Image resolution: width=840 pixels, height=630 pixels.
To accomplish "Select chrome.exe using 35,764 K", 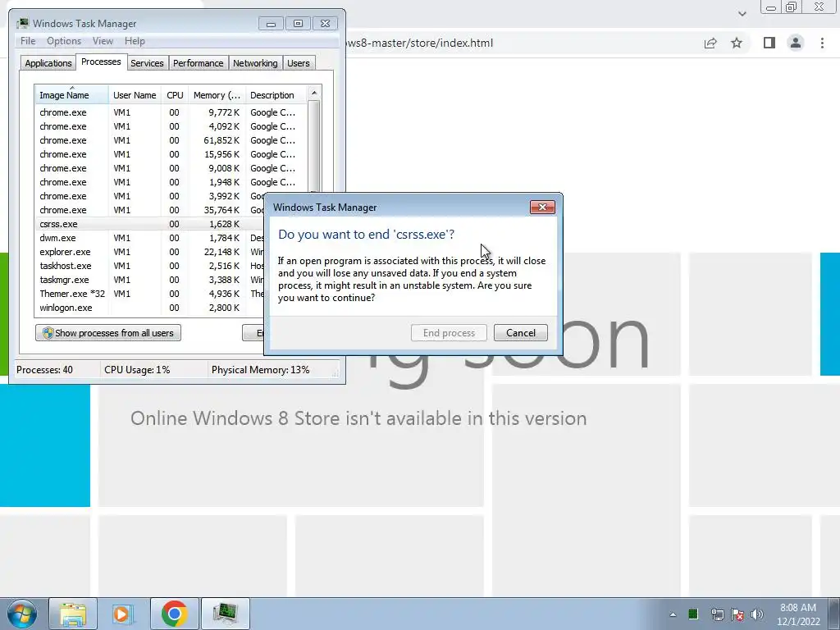I will point(150,210).
